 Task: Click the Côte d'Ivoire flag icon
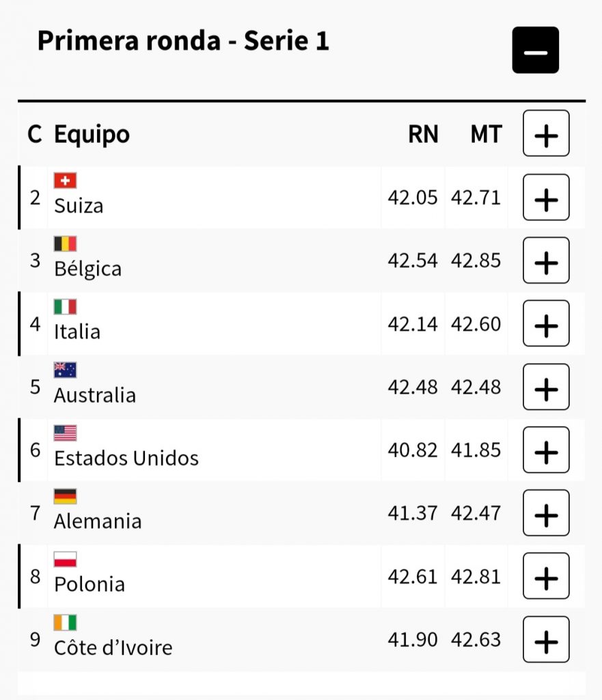pyautogui.click(x=65, y=622)
